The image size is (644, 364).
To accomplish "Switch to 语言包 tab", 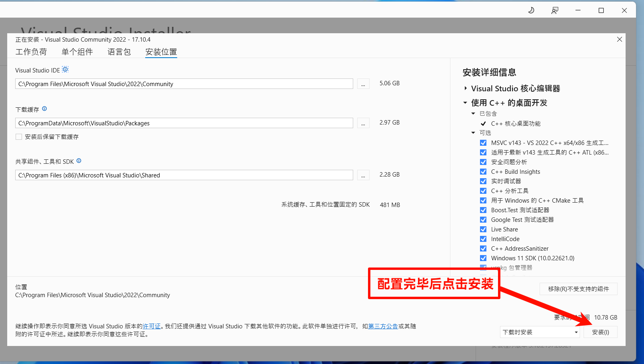I will click(119, 52).
